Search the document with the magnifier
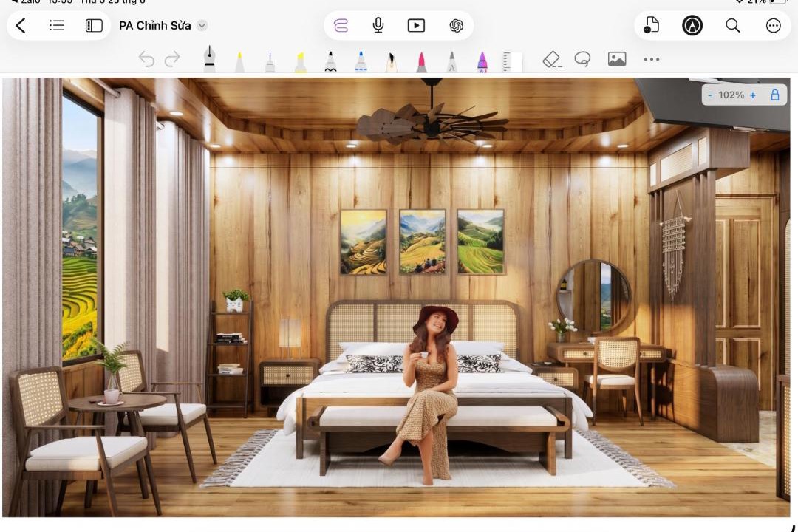Screen dimensions: 798x532 [733, 25]
